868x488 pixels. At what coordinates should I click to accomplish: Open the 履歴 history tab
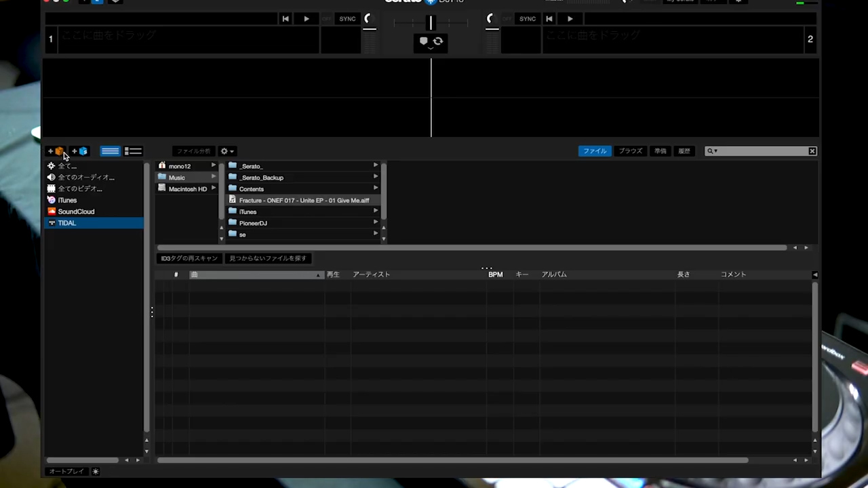point(685,151)
